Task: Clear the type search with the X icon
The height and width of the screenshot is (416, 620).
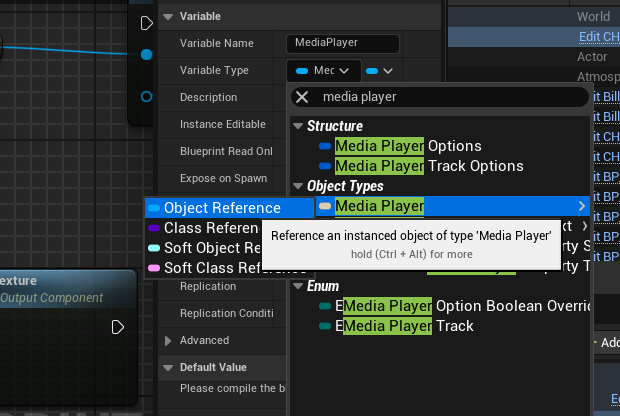Action: 302,97
